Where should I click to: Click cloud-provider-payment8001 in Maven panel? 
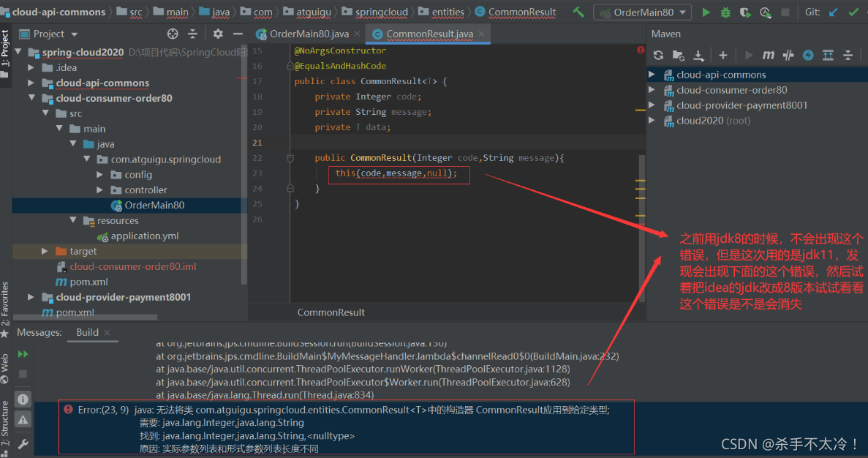(741, 105)
